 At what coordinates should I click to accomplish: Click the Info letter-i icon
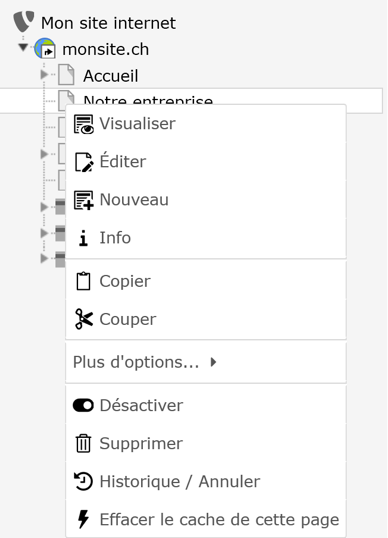click(x=83, y=238)
